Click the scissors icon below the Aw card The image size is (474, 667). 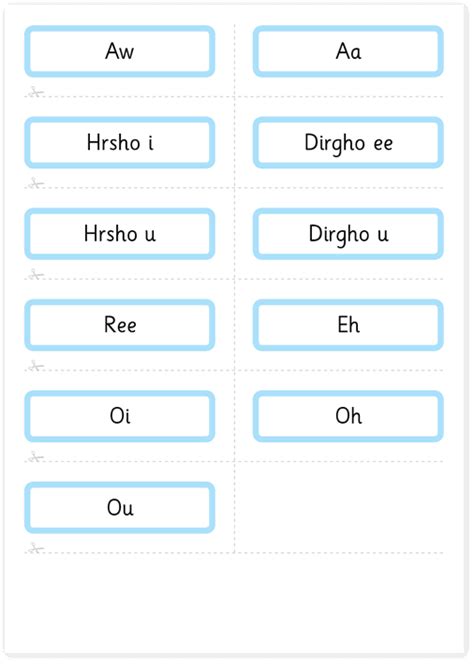36,92
